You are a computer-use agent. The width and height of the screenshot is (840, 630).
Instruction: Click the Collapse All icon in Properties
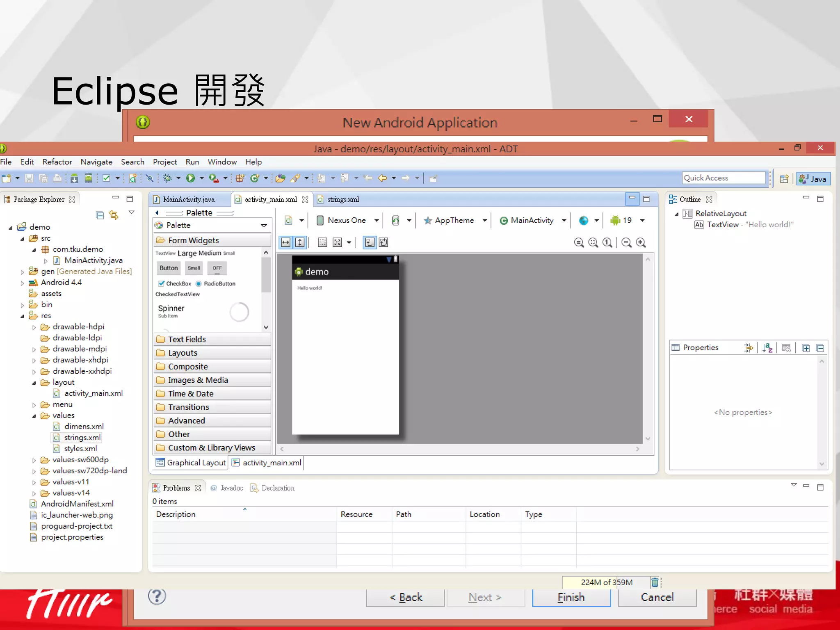point(820,348)
